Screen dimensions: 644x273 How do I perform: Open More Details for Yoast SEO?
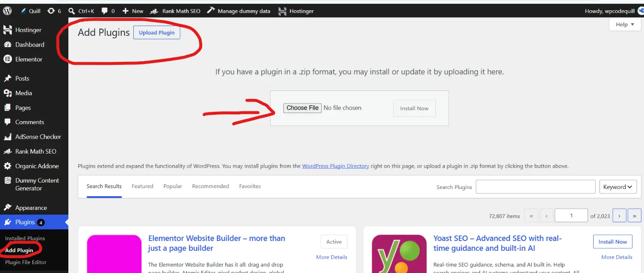(617, 257)
